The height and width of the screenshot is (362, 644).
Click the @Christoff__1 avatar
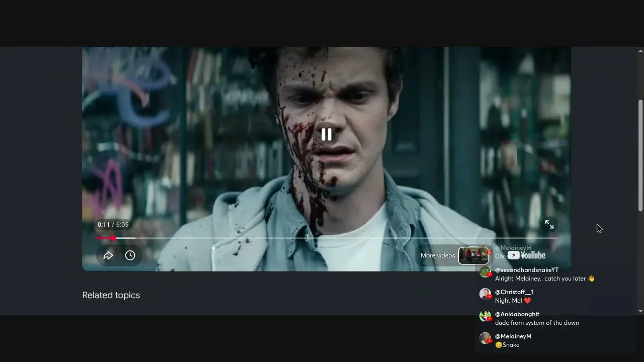[485, 294]
